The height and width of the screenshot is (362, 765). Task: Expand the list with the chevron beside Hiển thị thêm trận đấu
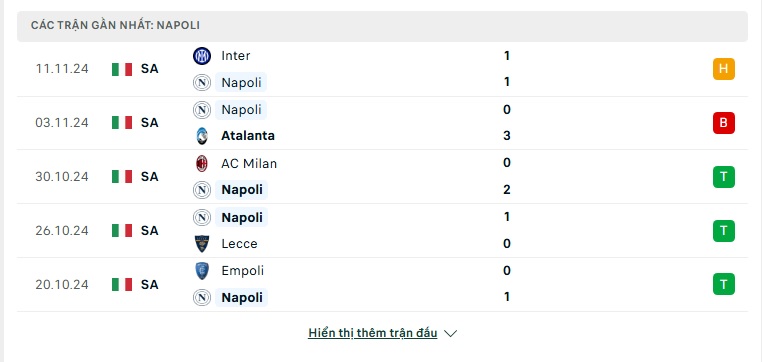[x=451, y=334]
